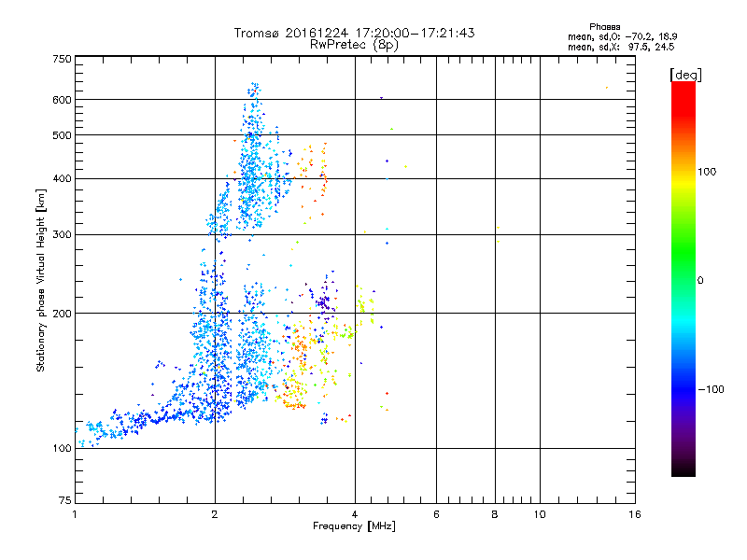Click the 'Phases' header label
This screenshot has width=747, height=560.
coord(604,27)
